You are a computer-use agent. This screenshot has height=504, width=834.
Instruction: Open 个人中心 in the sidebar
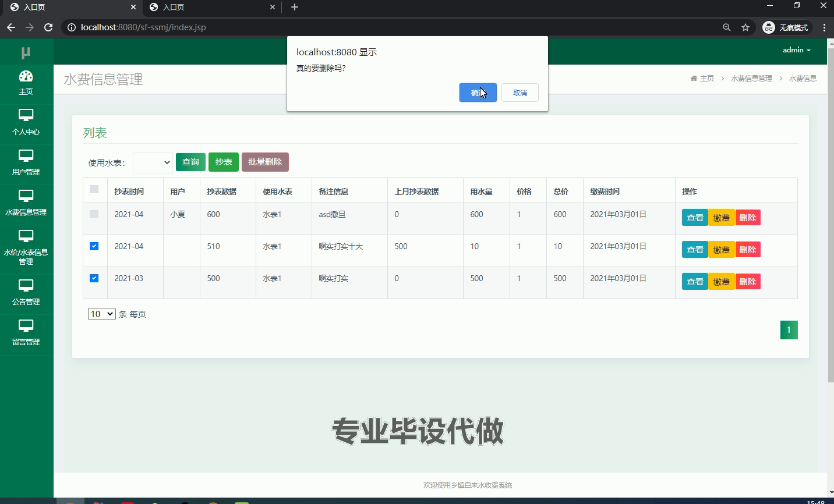26,122
